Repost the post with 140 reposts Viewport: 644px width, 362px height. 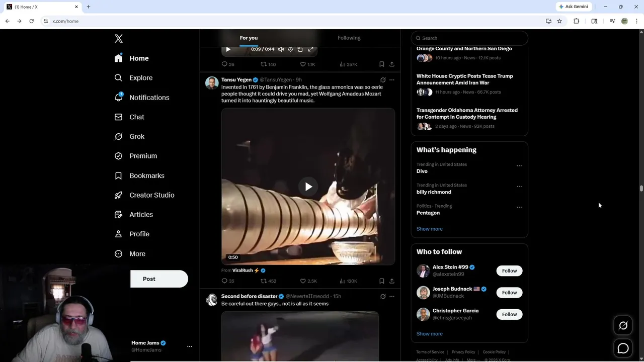[x=268, y=64]
